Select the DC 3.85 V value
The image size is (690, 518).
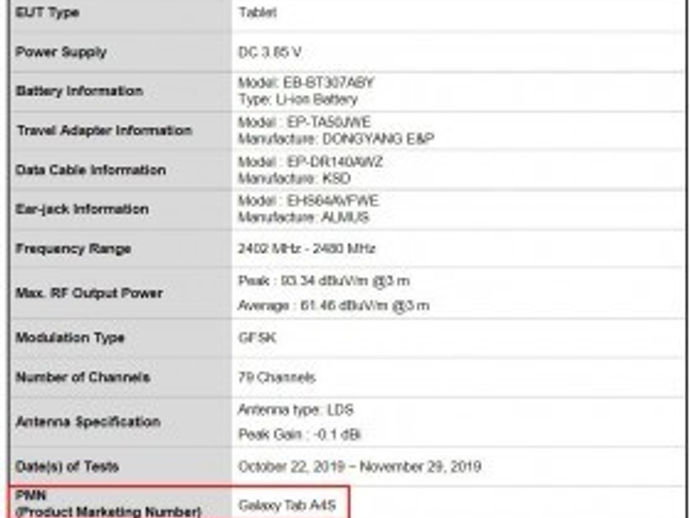(x=270, y=52)
